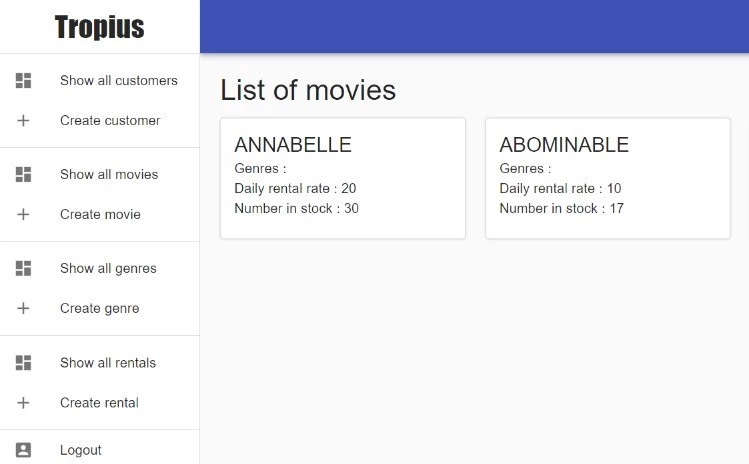Log out using the Logout link
Image resolution: width=749 pixels, height=464 pixels.
(x=81, y=450)
